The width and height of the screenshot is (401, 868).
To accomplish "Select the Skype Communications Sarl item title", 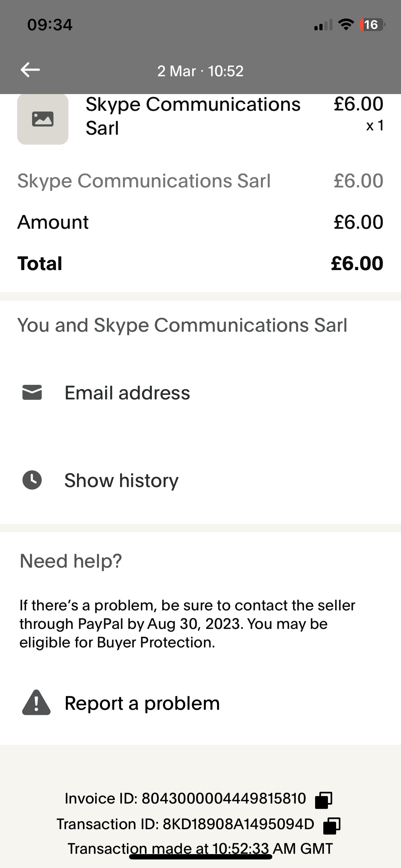I will click(x=192, y=116).
